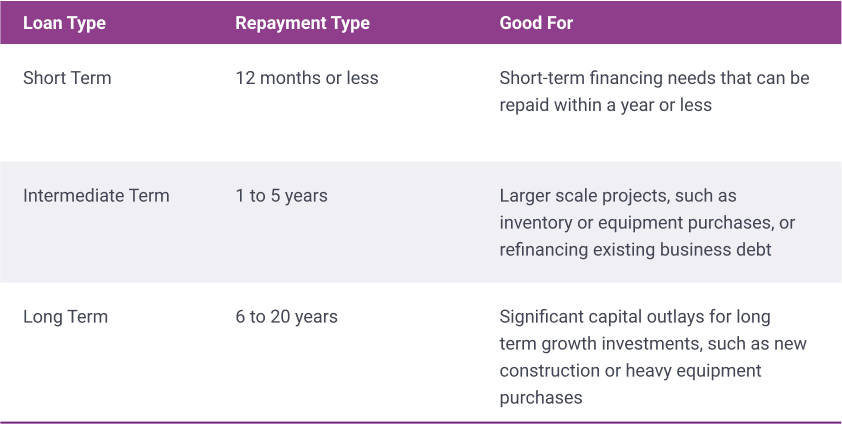Select the Intermediate Term loan cell
The width and height of the screenshot is (842, 424).
pyautogui.click(x=96, y=195)
